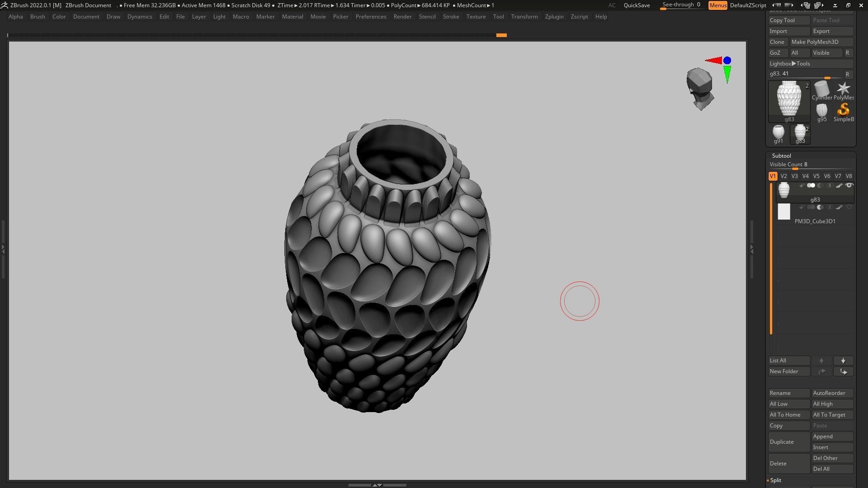Select the Cylinder tool thumbnail
The height and width of the screenshot is (488, 868).
click(x=821, y=89)
